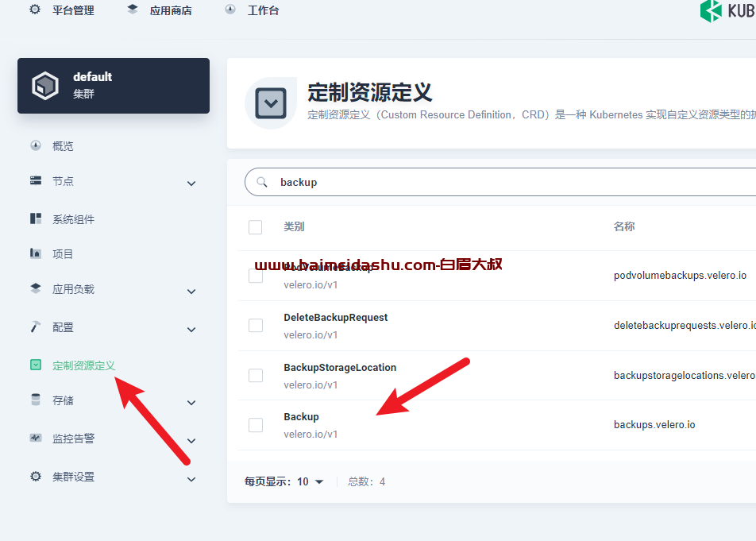Select the default cluster card
Screen dimensions: 756x541
point(114,86)
